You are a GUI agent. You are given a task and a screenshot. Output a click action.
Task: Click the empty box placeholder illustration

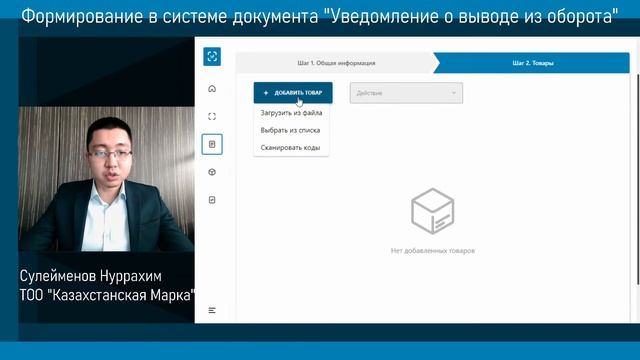pyautogui.click(x=433, y=211)
